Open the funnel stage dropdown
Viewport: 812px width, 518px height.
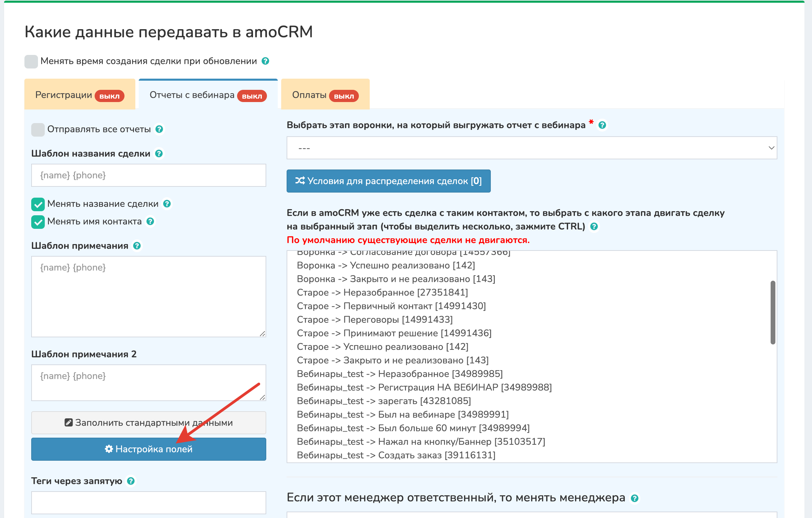(x=531, y=148)
